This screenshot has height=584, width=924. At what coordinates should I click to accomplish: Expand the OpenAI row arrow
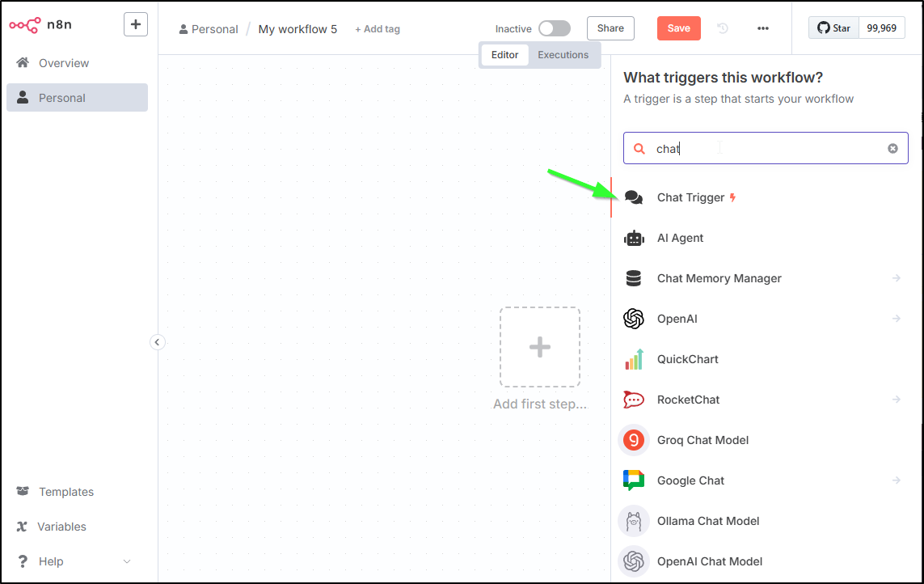(x=897, y=319)
